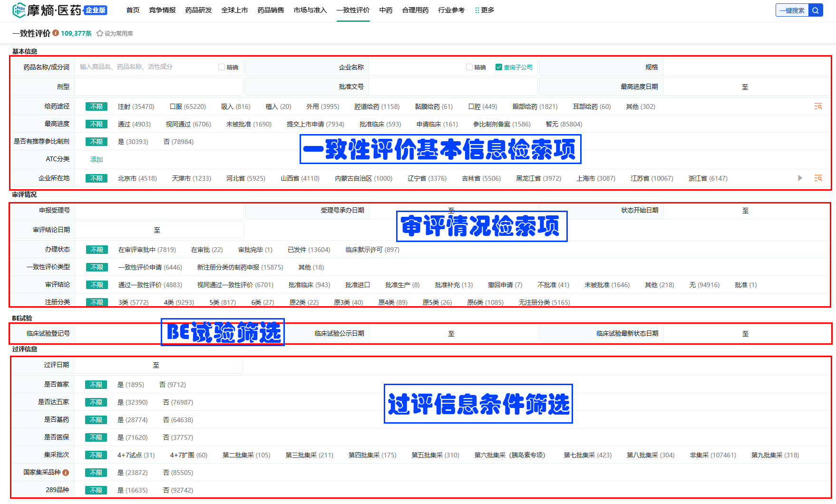
Task: Filter 注册分类 by 4类 (9293)
Action: [179, 302]
